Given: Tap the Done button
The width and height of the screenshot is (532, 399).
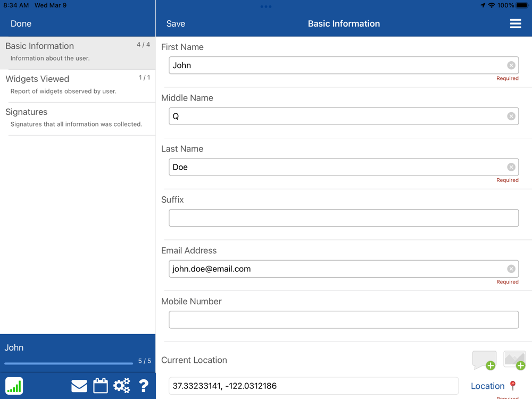Looking at the screenshot, I should [x=21, y=24].
